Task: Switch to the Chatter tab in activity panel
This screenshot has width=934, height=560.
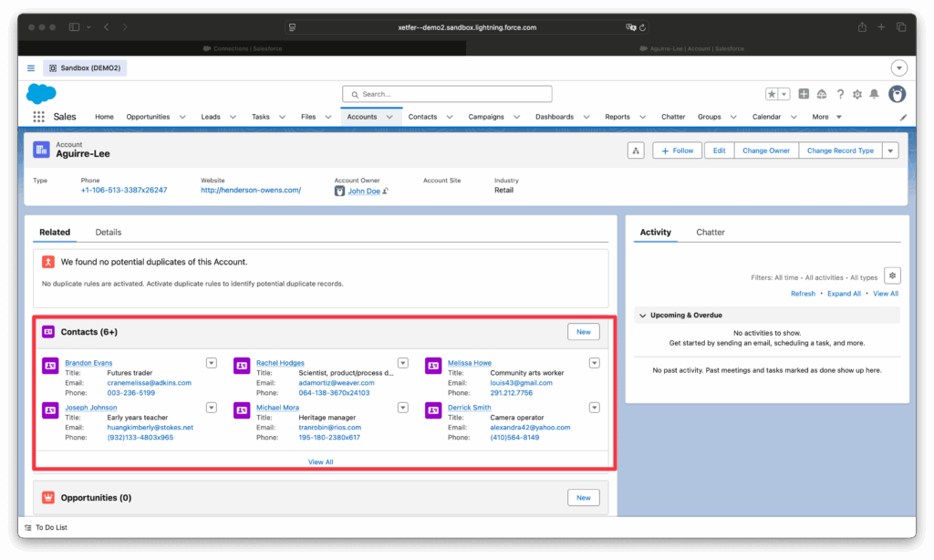Action: coord(711,233)
